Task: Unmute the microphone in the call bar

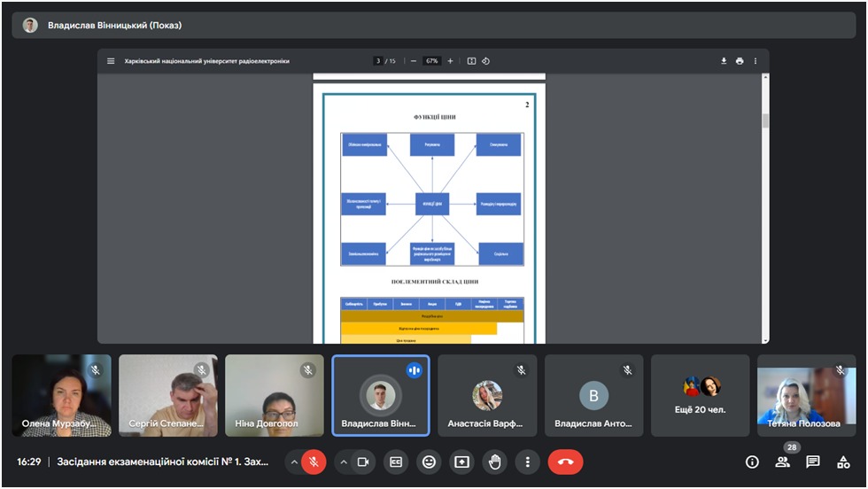Action: [314, 462]
